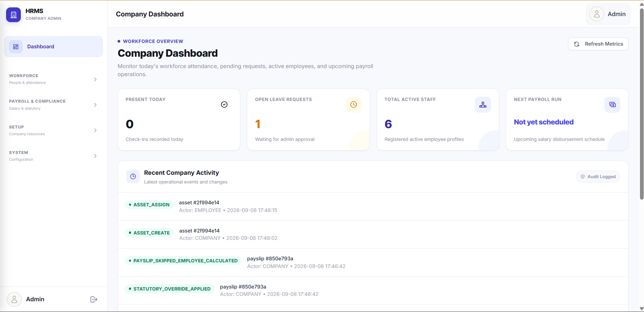Click the Dashboard grid icon in sidebar
The image size is (644, 312).
coord(16,47)
